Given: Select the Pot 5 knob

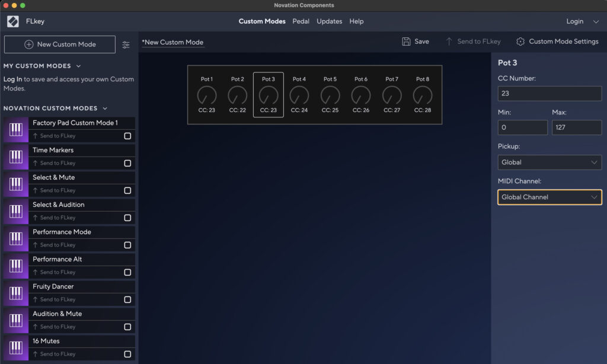Looking at the screenshot, I should pos(330,95).
